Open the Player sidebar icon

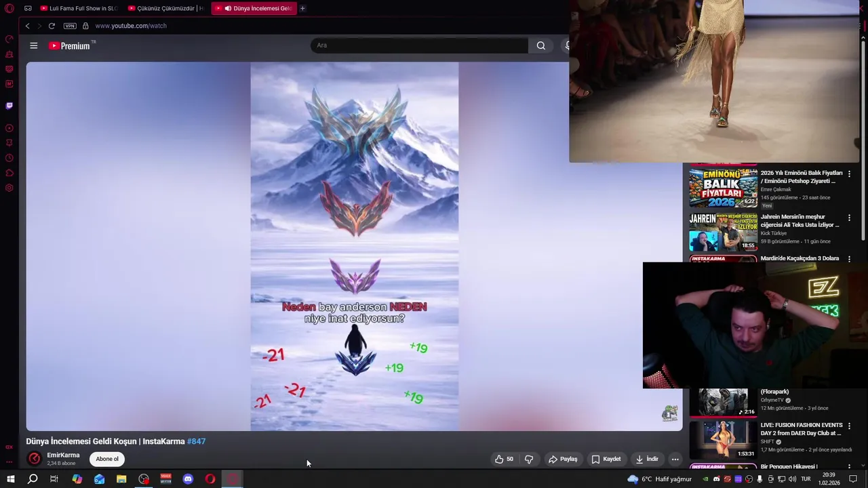9,128
